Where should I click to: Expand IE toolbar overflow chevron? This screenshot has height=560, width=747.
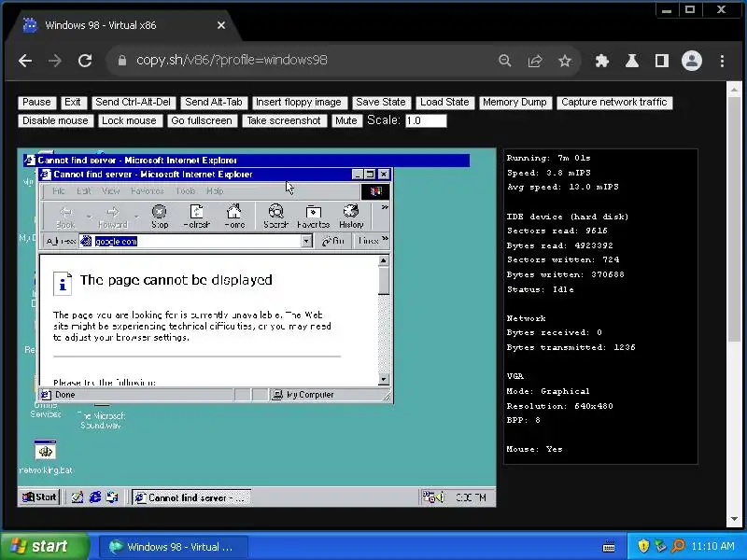[385, 208]
